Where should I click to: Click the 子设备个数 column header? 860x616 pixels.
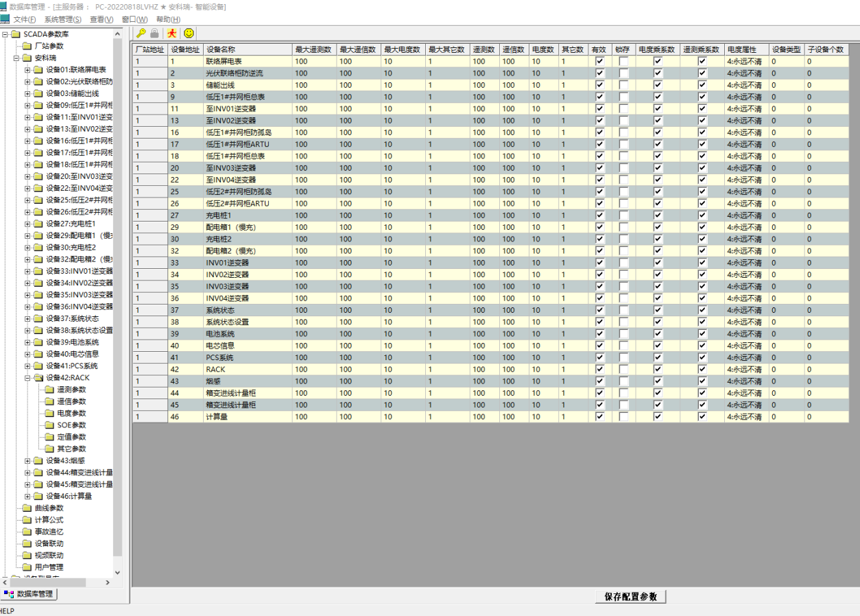coord(826,49)
